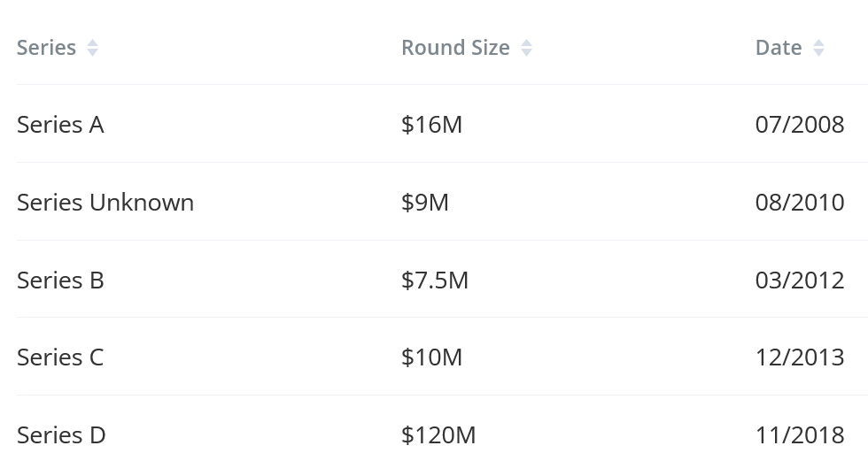Click the $120M round size cell
Image resolution: width=868 pixels, height=461 pixels.
438,436
